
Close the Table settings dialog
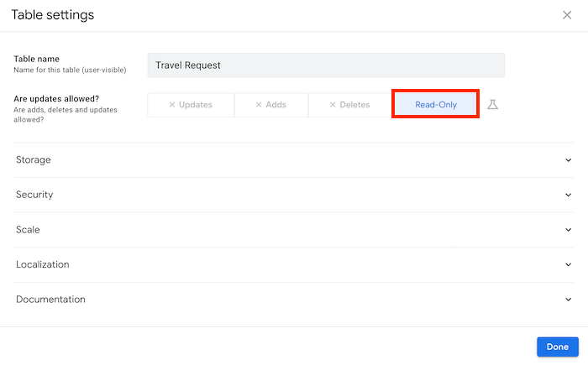[x=567, y=15]
